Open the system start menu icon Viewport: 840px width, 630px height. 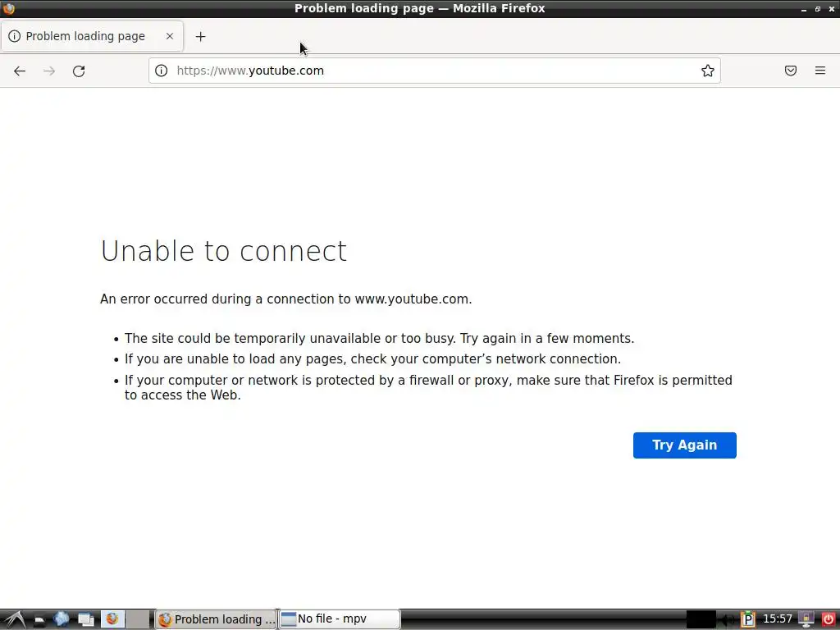click(14, 620)
